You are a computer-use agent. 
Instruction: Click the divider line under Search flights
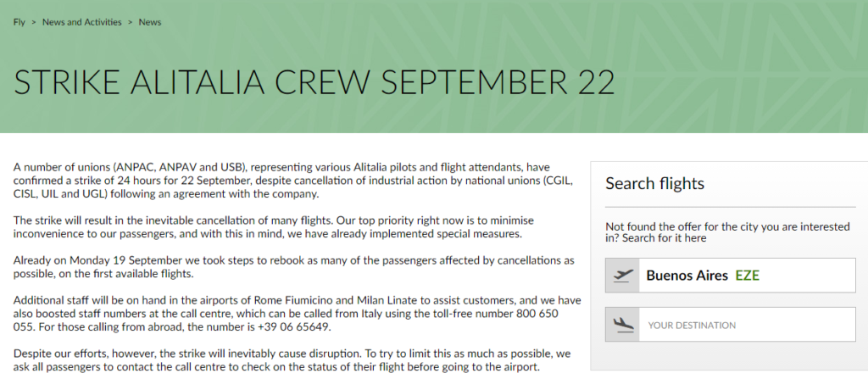coord(730,207)
